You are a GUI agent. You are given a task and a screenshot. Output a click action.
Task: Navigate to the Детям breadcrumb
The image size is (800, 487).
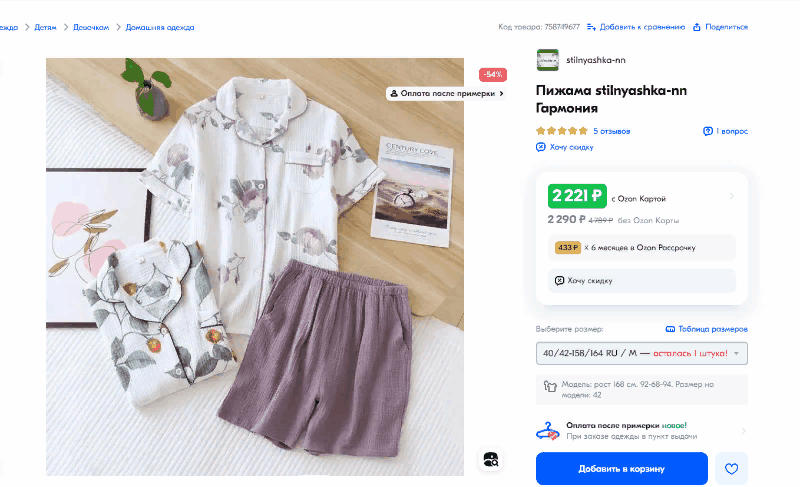(x=45, y=27)
